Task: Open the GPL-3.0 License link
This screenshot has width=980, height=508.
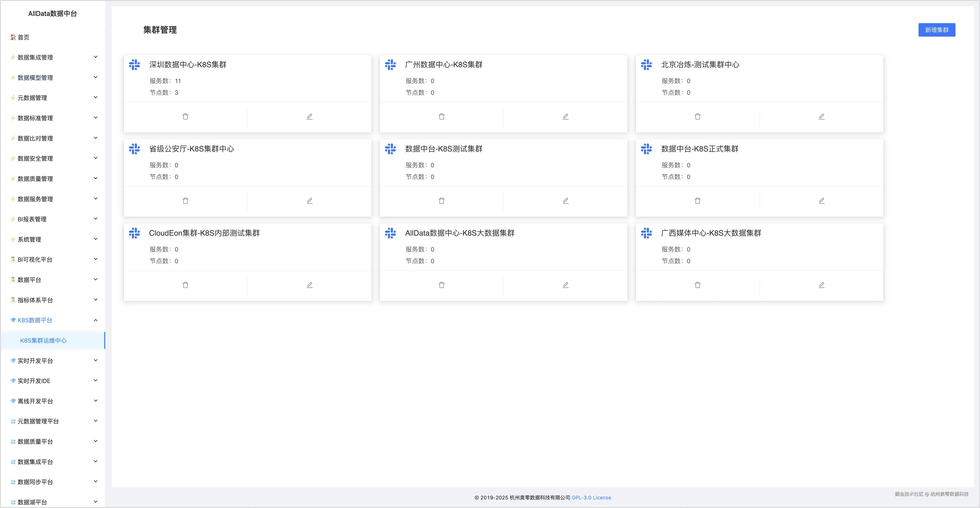Action: coord(591,497)
